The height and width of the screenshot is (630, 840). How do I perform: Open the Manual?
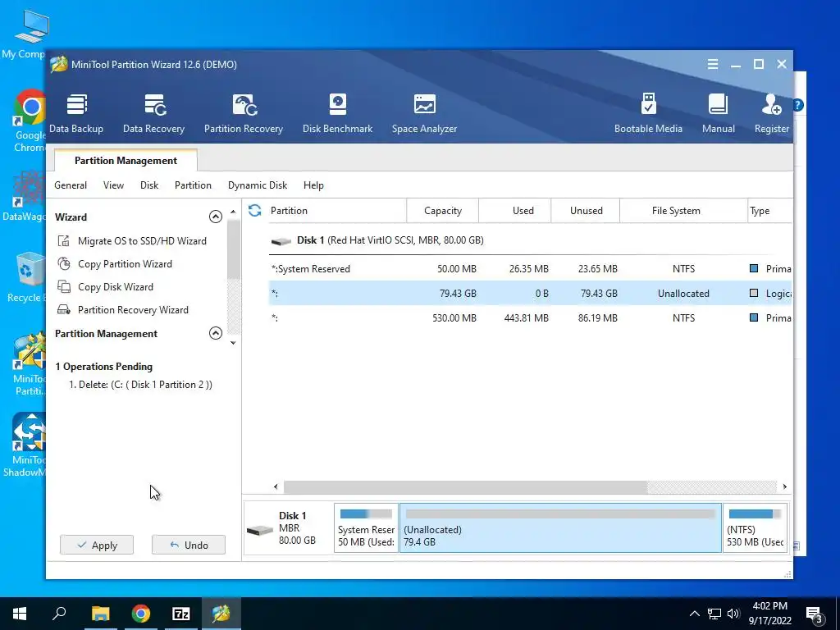(719, 113)
